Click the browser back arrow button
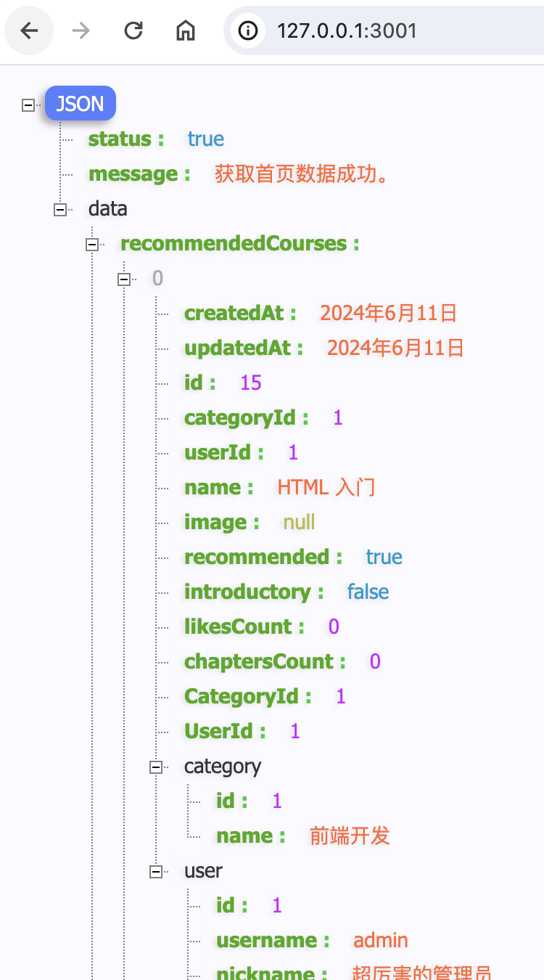544x980 pixels. tap(29, 30)
